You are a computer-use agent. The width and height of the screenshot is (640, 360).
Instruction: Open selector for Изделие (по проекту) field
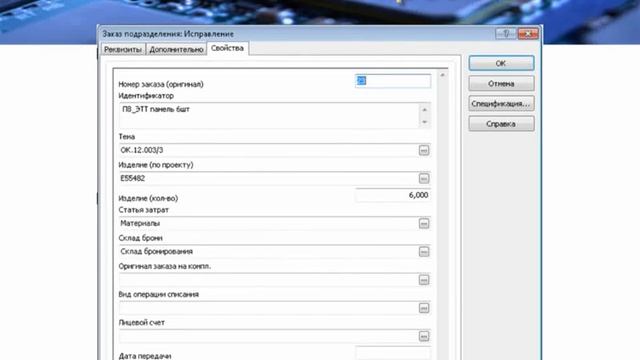click(x=424, y=178)
